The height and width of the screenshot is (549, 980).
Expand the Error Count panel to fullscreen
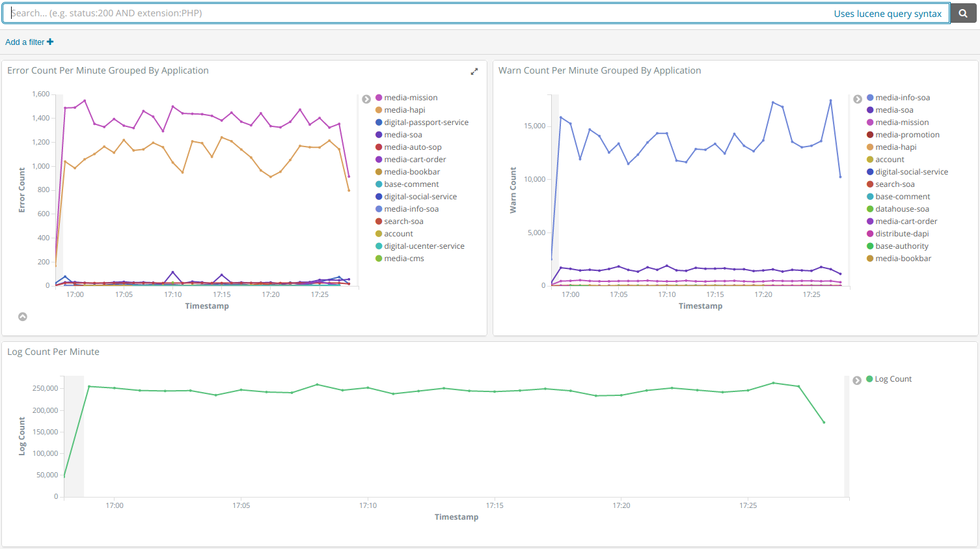(474, 72)
